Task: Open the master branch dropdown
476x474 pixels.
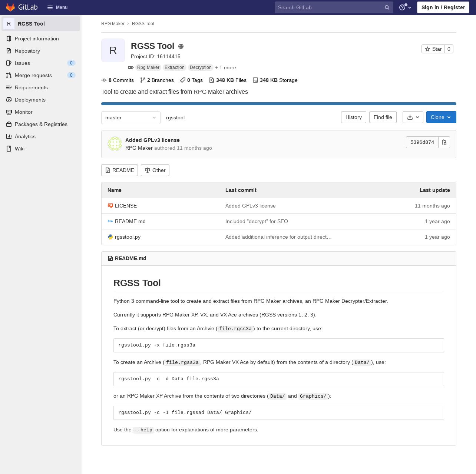Action: [131, 117]
